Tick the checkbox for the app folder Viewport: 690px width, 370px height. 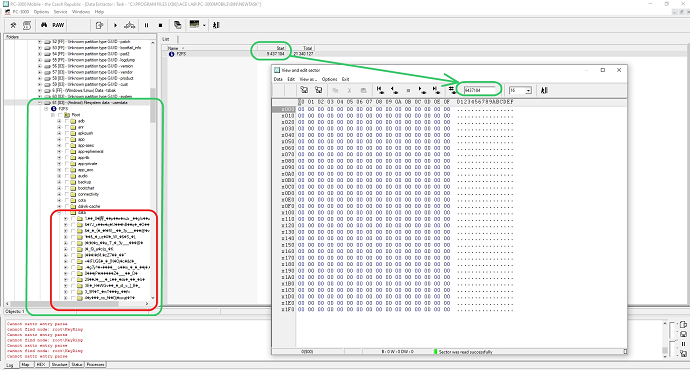pyautogui.click(x=67, y=139)
